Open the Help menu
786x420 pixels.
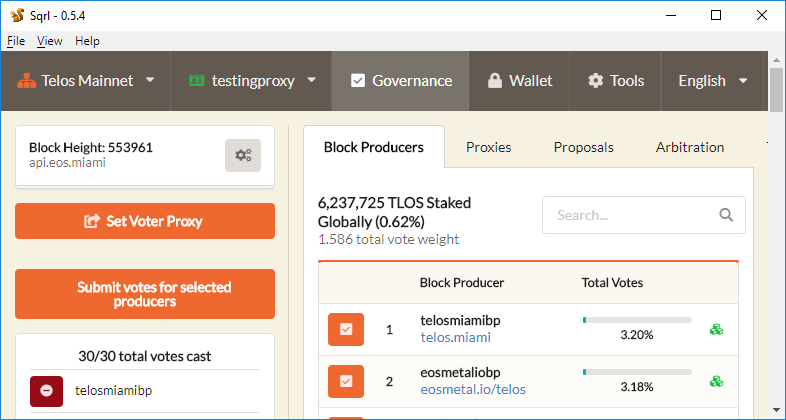[87, 41]
